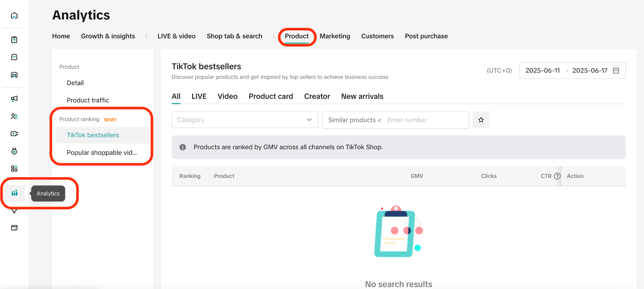Click the star favorites button beside filters
Viewport: 644px width, 289px height.
481,120
